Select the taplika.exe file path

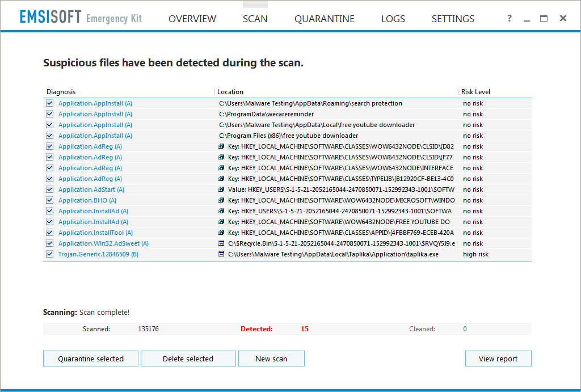pyautogui.click(x=334, y=254)
